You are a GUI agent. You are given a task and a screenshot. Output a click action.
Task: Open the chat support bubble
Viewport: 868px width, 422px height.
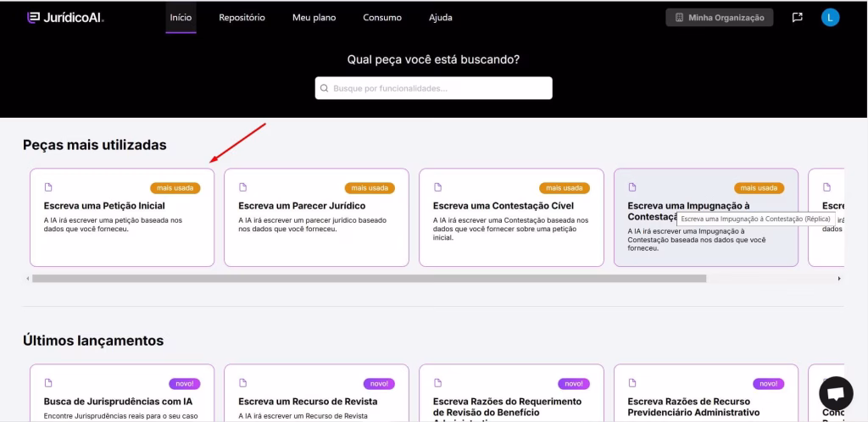coord(836,393)
